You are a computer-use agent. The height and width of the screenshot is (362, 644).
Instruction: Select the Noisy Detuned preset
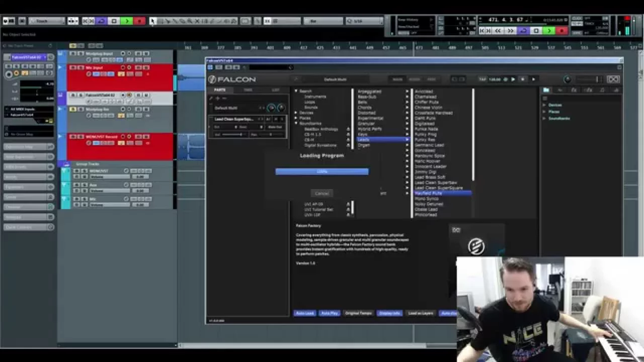(x=429, y=204)
